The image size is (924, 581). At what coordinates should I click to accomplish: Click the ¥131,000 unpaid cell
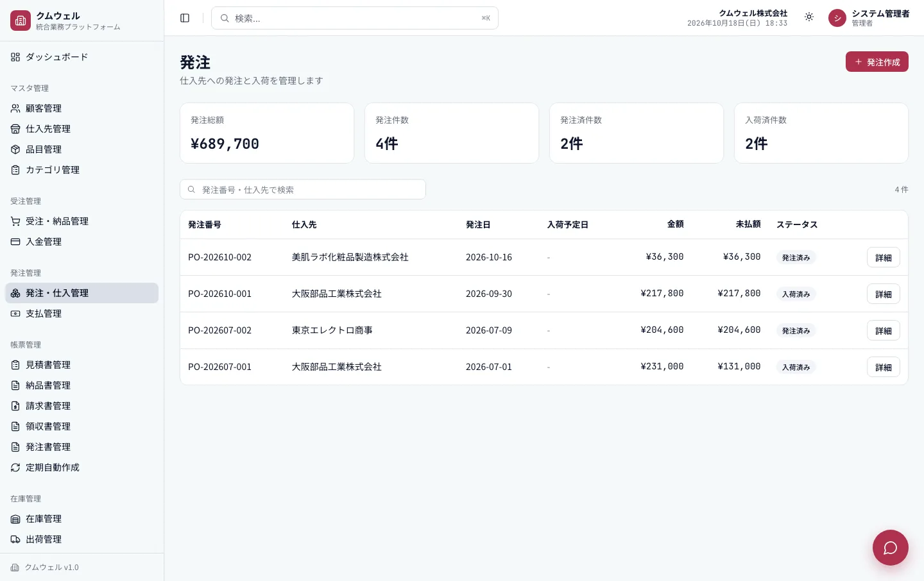click(739, 366)
